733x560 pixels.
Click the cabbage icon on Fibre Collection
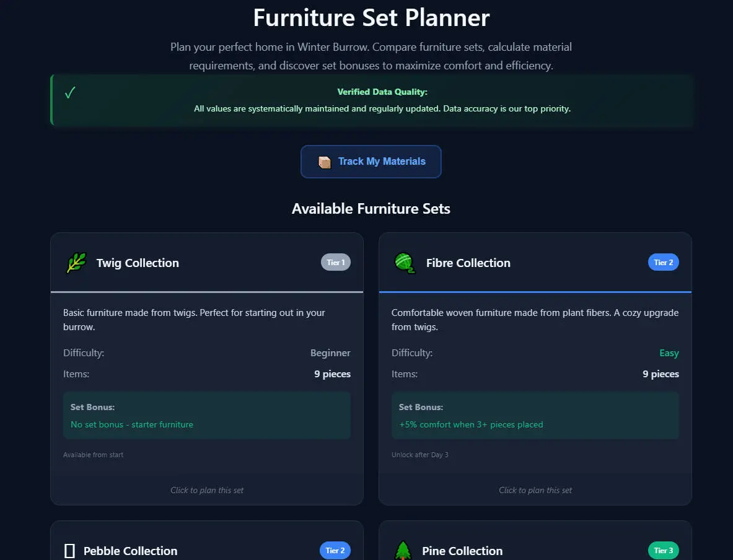pos(404,262)
